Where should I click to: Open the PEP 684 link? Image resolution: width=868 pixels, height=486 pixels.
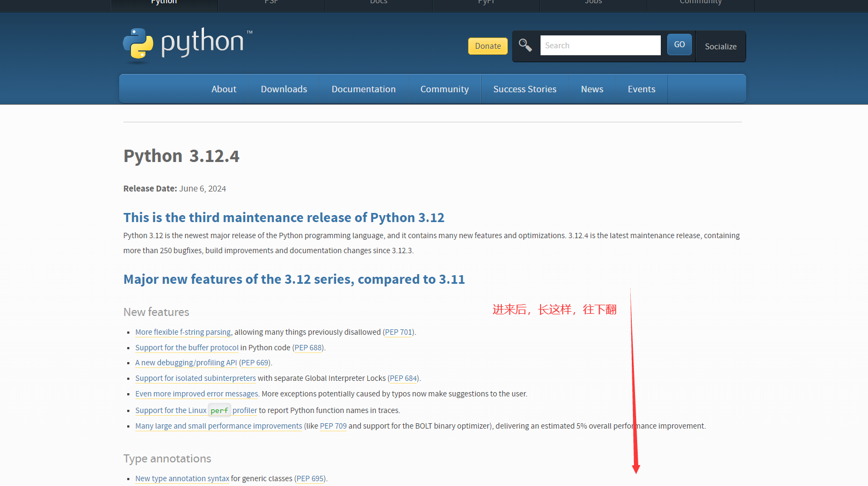pos(404,378)
